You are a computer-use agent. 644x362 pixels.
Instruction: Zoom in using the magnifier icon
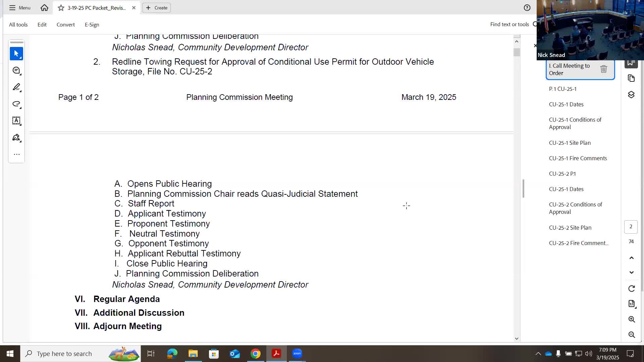[631, 319]
